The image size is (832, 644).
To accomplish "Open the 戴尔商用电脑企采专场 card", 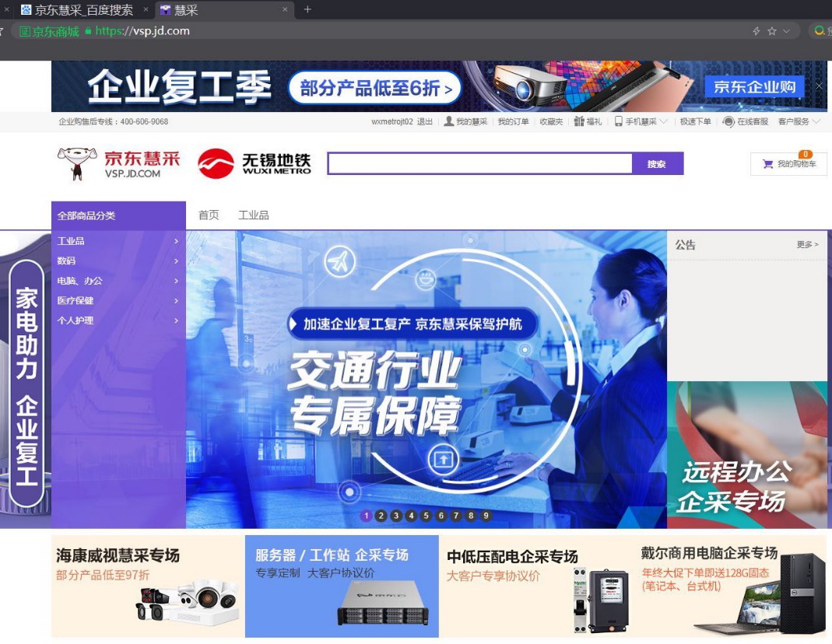I will (x=730, y=586).
